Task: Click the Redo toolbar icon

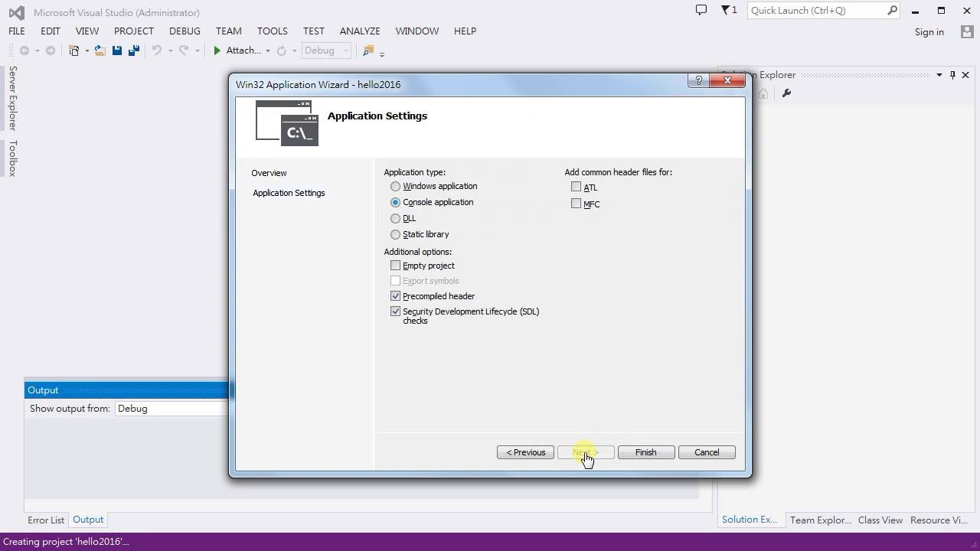Action: [184, 51]
